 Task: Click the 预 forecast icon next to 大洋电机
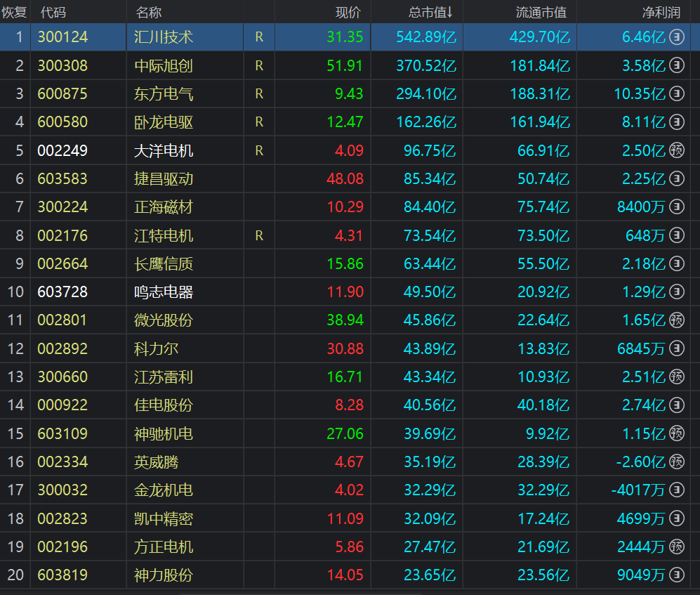[x=676, y=150]
